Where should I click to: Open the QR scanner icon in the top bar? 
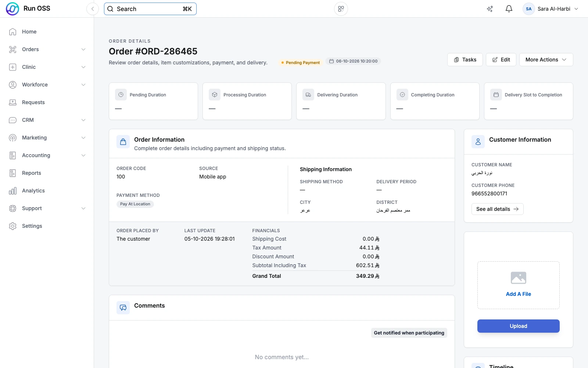pos(341,9)
